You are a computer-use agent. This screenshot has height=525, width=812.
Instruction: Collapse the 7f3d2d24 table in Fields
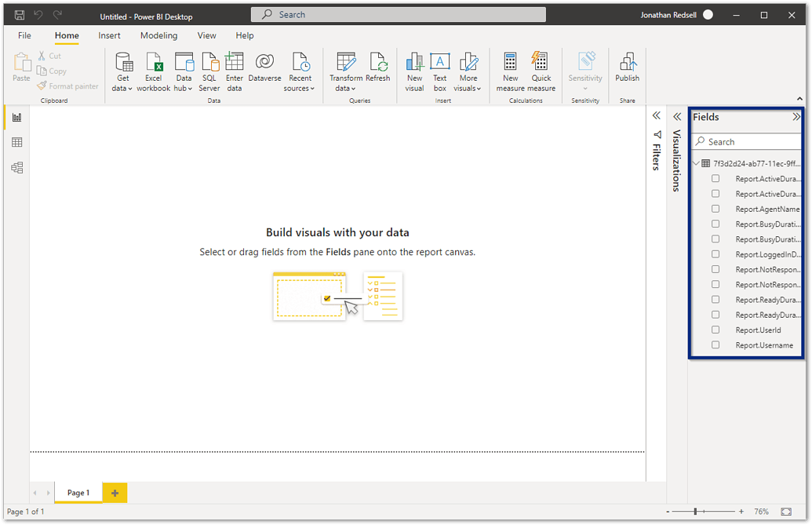coord(696,162)
